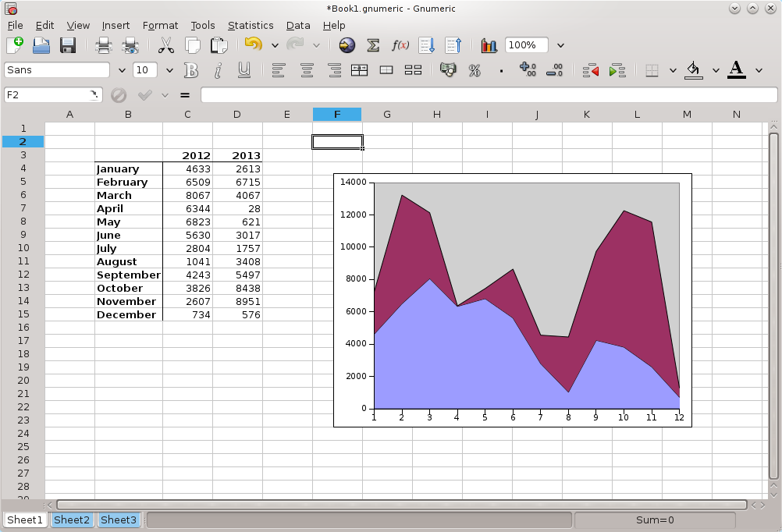Switch to Sheet2 tab
The width and height of the screenshot is (782, 532).
pyautogui.click(x=72, y=520)
